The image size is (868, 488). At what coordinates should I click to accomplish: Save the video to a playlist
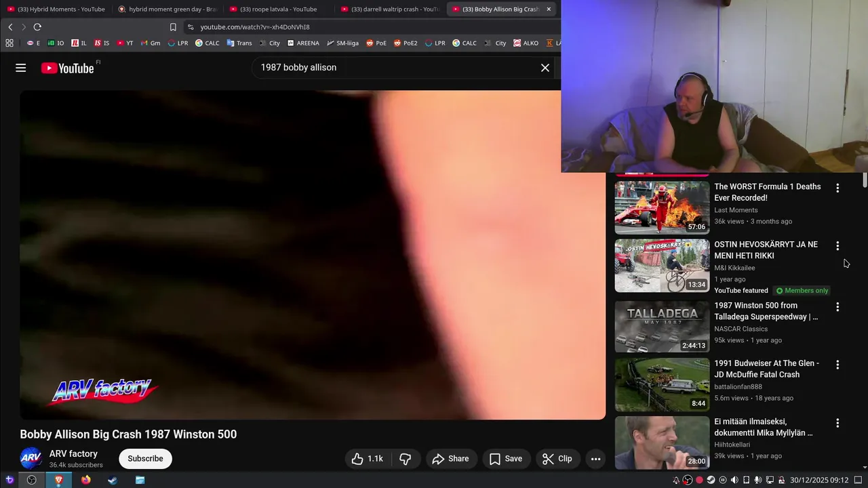pos(506,459)
